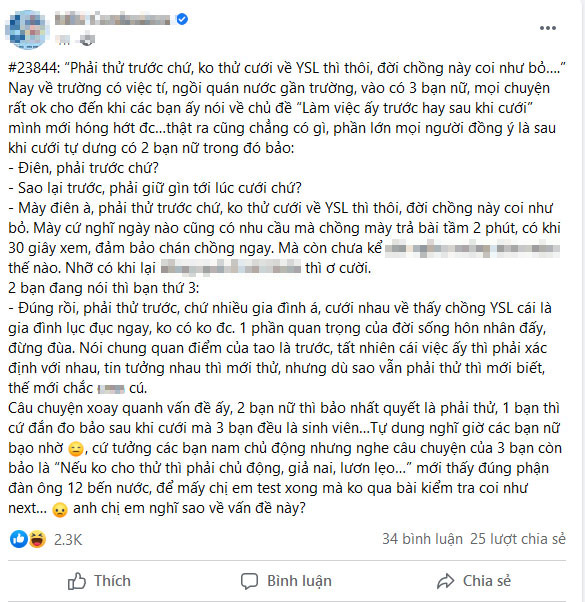This screenshot has width=585, height=602.
Task: Click the blurred post timestamp
Action: 63,40
